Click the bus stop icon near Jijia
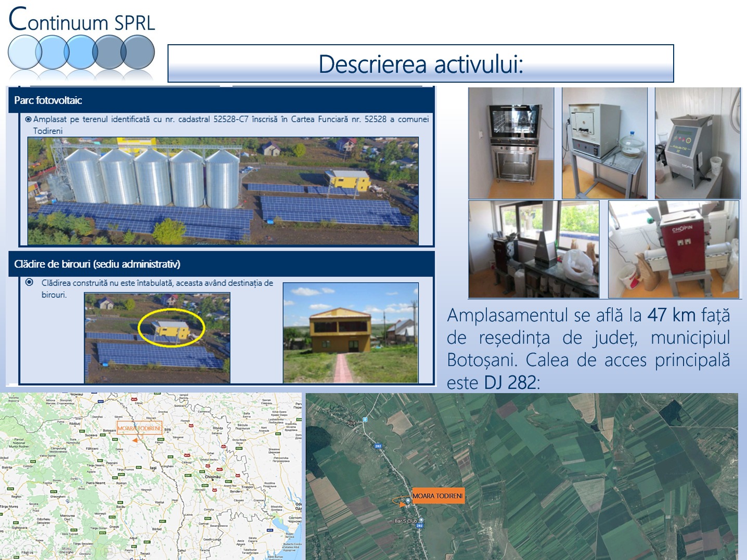Image resolution: width=747 pixels, height=560 pixels. 365,420
